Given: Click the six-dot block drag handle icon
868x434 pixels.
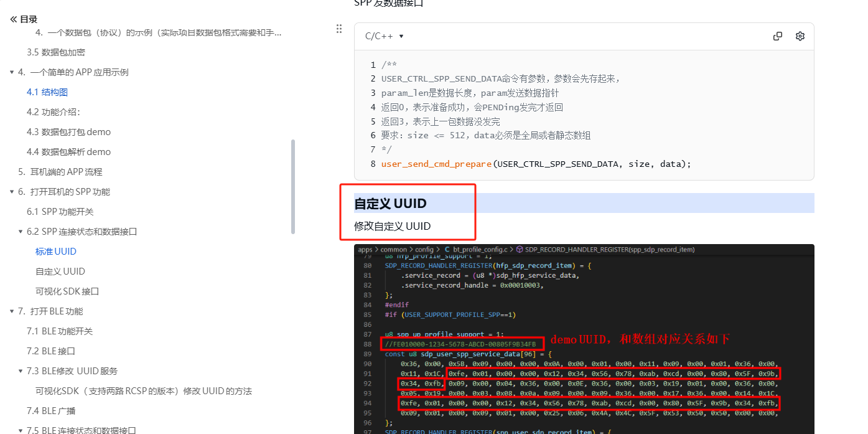Looking at the screenshot, I should (339, 29).
